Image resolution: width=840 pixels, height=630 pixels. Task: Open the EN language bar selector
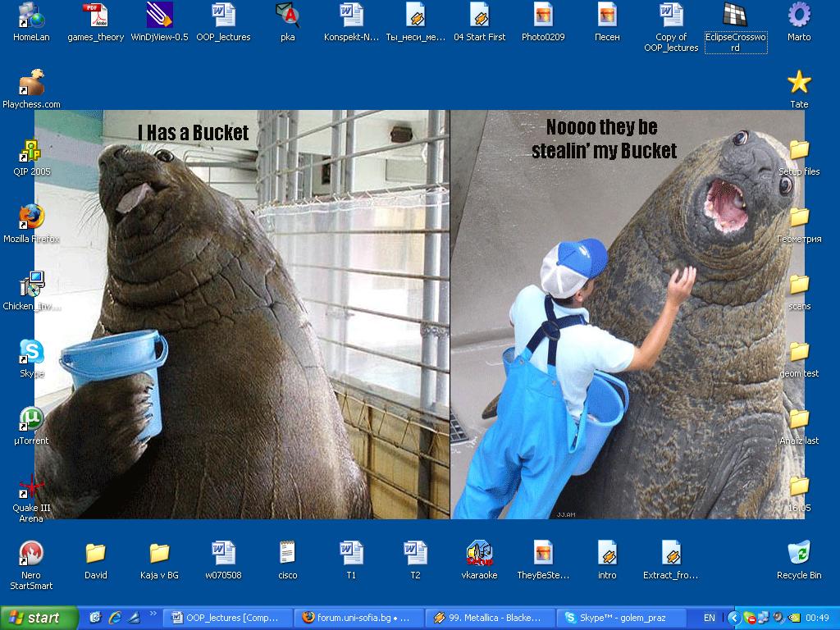710,618
